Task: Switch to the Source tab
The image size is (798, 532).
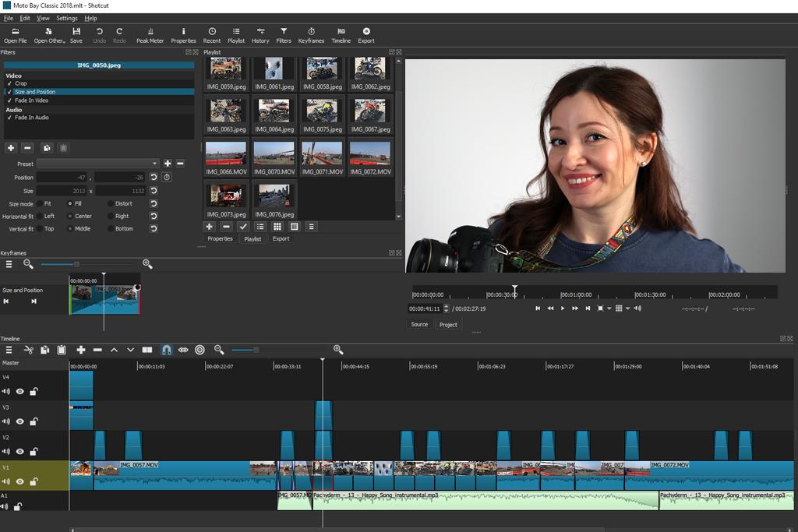Action: [419, 325]
